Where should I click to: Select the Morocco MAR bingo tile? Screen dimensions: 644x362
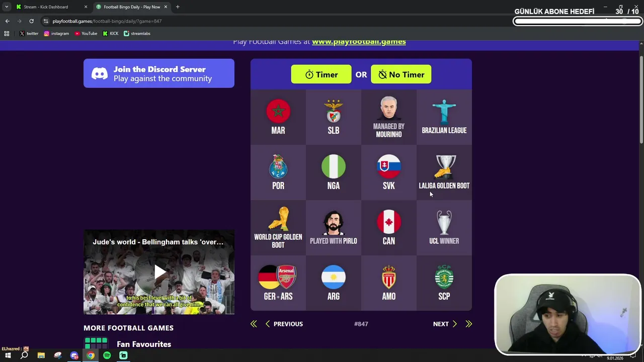(x=278, y=117)
